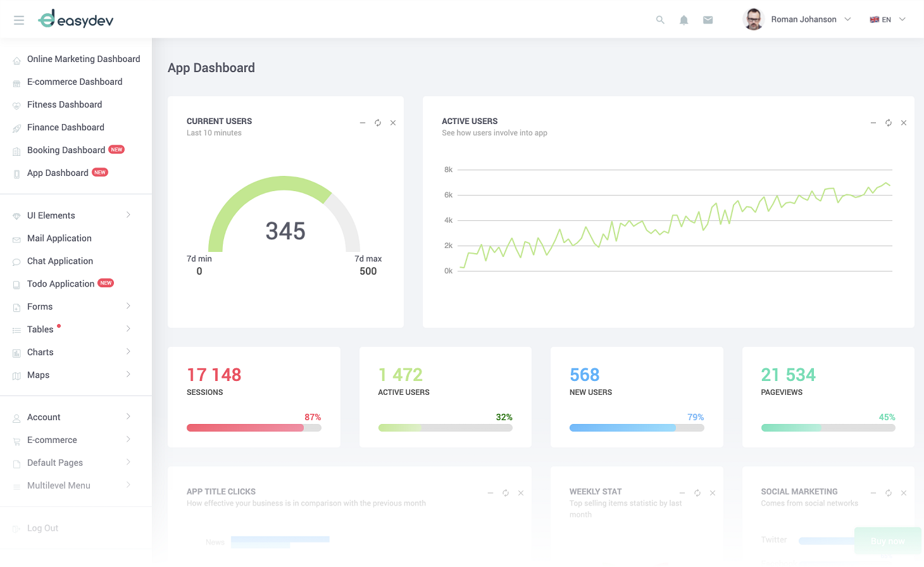Click the easydev logo
Screen dimensions: 924x567
click(x=76, y=20)
